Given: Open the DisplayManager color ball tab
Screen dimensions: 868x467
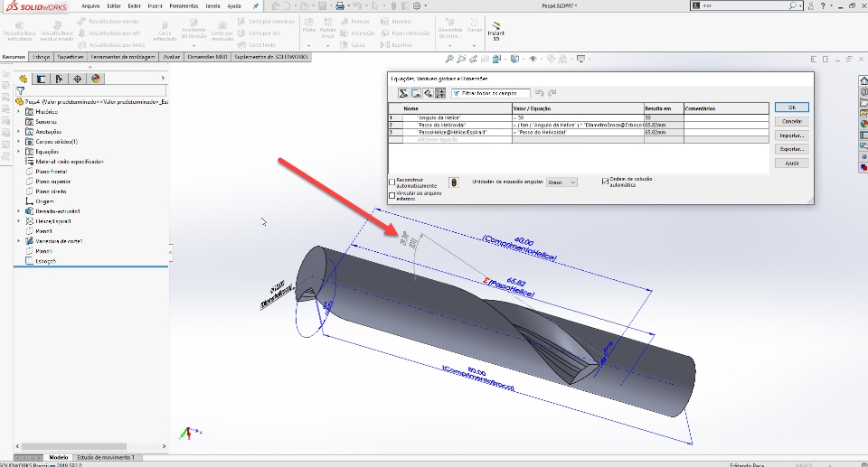Looking at the screenshot, I should tap(95, 79).
